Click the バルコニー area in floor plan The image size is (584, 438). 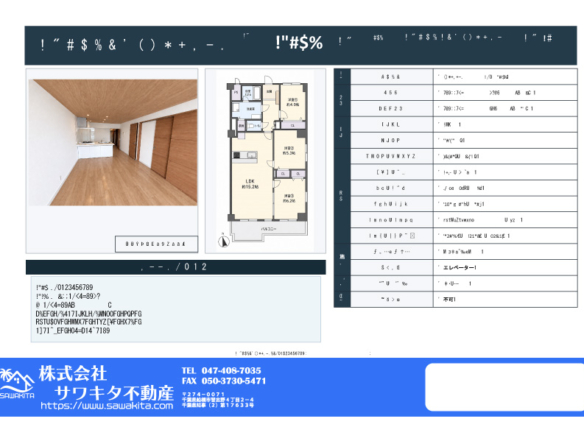coord(269,229)
